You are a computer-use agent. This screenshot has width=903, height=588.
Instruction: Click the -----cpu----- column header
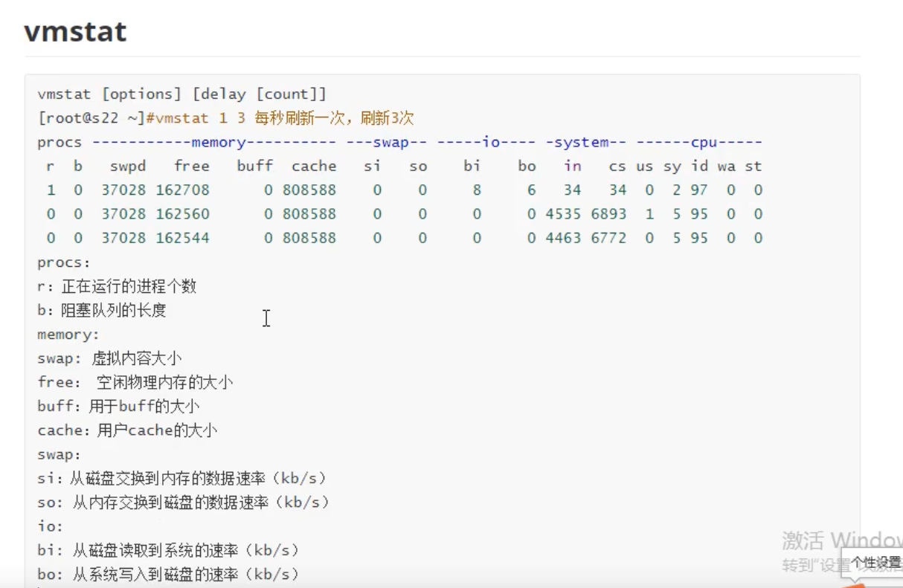point(703,142)
